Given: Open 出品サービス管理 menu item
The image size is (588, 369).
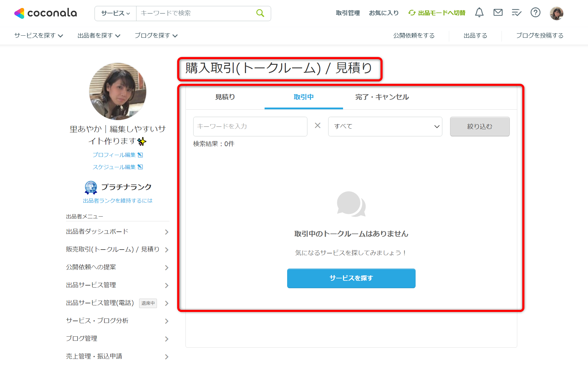Looking at the screenshot, I should [118, 285].
